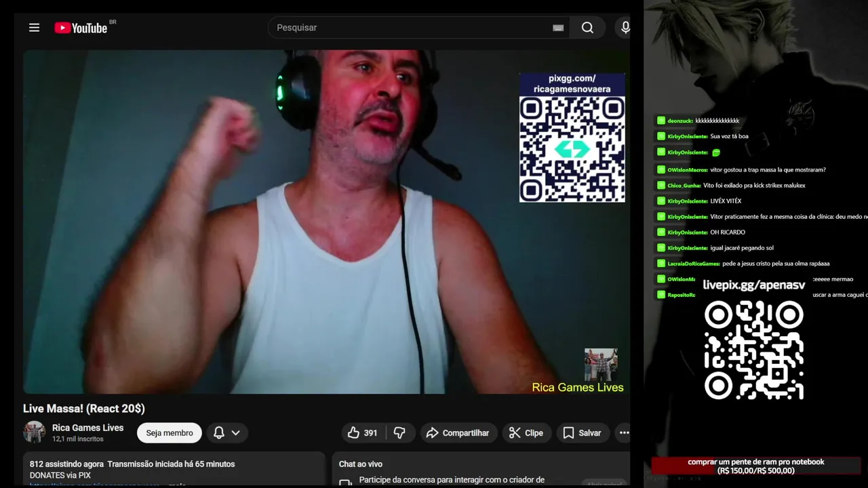The height and width of the screenshot is (488, 868).
Task: Click '812 assistindo agora' in description
Action: (66, 464)
